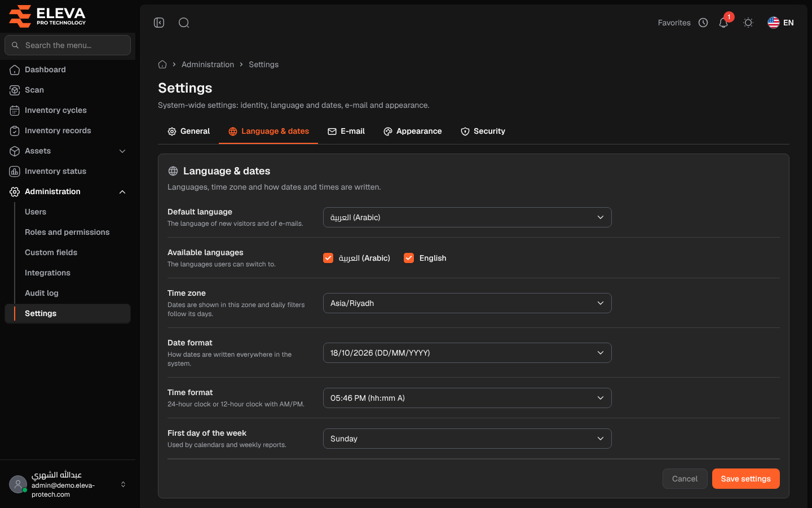Switch to the Security tab
812x508 pixels.
click(x=483, y=131)
